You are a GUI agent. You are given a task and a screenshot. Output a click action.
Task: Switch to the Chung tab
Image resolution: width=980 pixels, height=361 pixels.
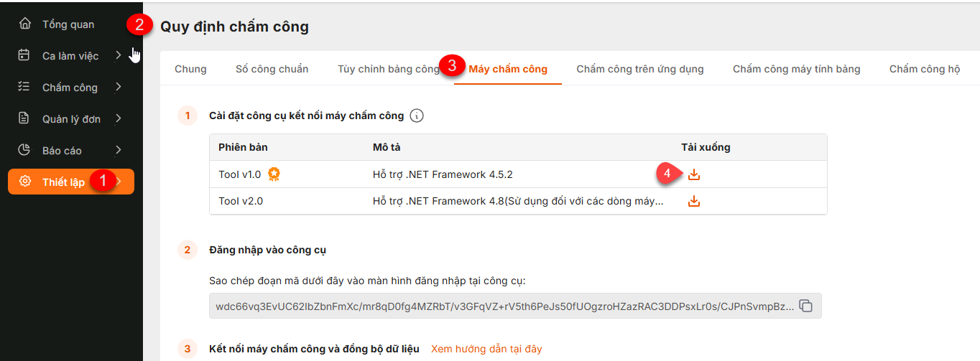[190, 70]
